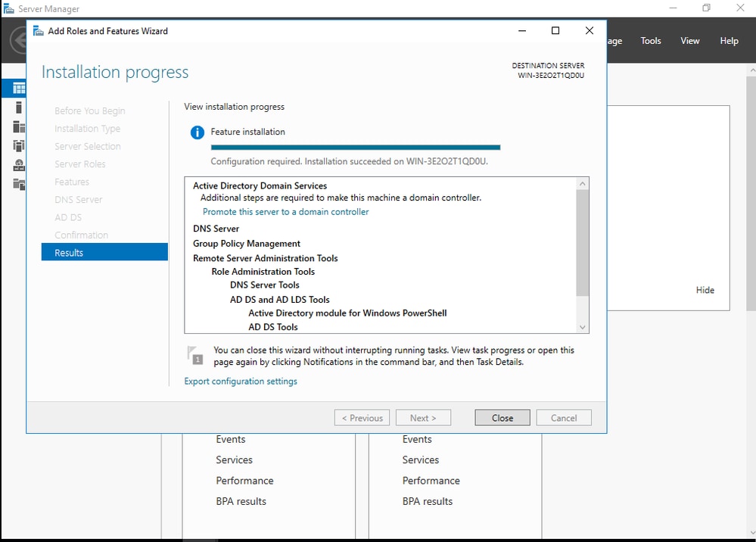Select Active Directory module for Windows PowerShell
Screen dimensions: 756x542
pyautogui.click(x=347, y=313)
